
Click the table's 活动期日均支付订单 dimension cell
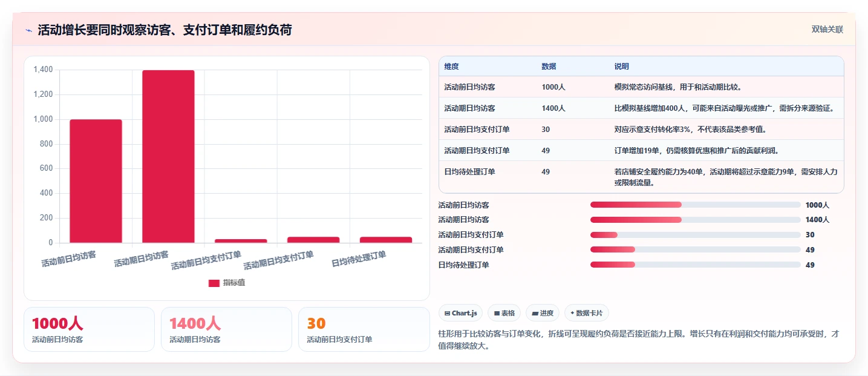(x=477, y=151)
